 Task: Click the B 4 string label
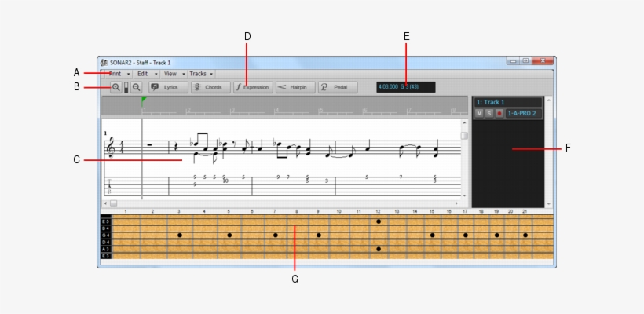(105, 228)
